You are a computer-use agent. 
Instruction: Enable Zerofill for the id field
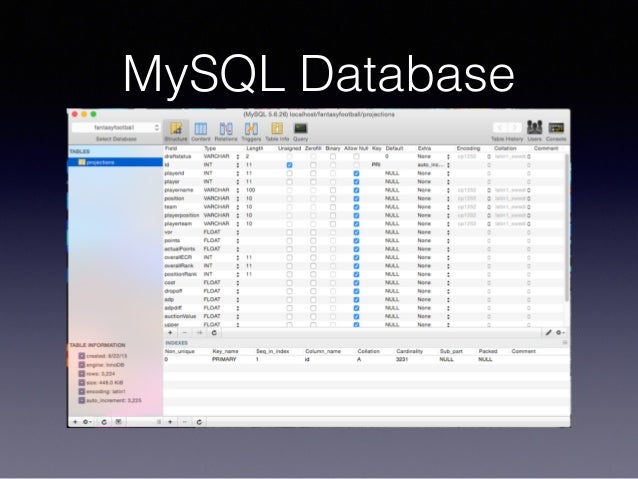(313, 165)
